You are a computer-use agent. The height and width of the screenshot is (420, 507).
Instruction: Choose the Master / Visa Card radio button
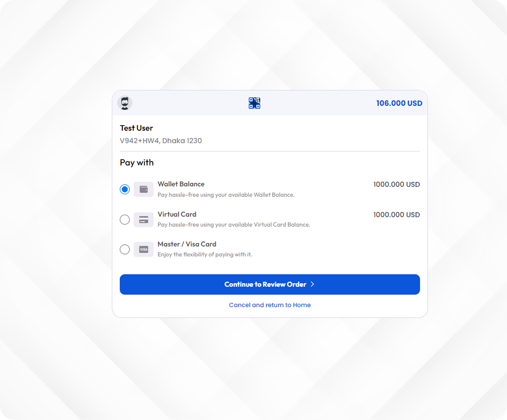[x=125, y=250]
